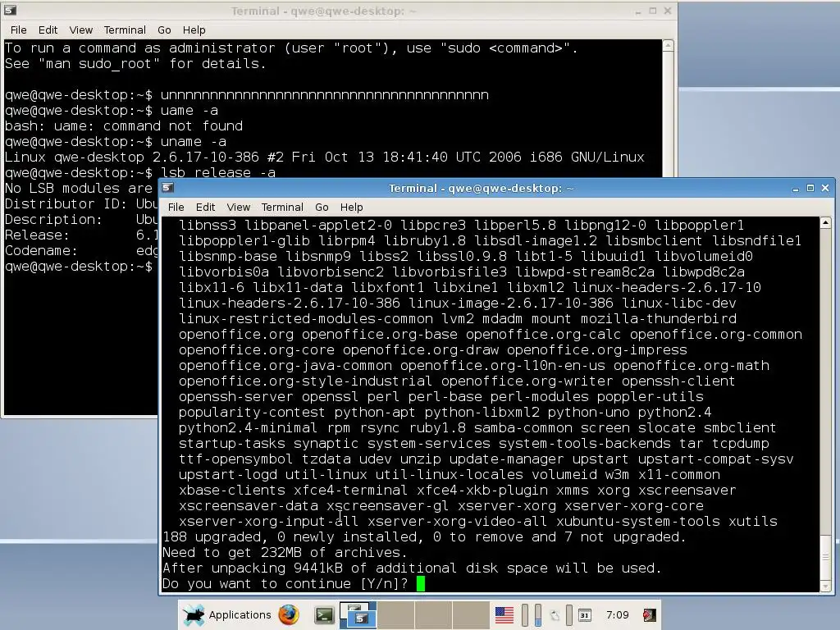The height and width of the screenshot is (630, 840).
Task: Click the 'Codename:' line in background terminal
Action: click(81, 250)
